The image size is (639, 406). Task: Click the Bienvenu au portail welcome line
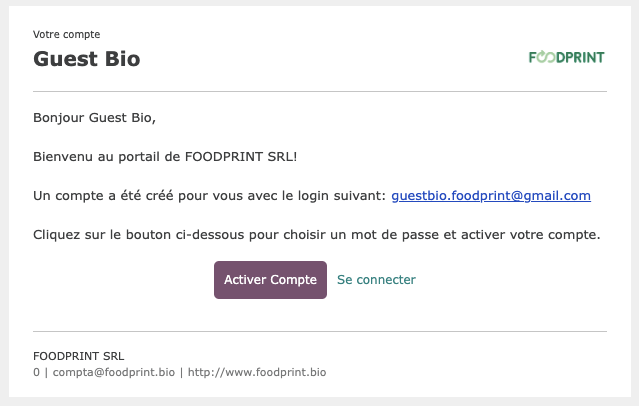pyautogui.click(x=165, y=157)
